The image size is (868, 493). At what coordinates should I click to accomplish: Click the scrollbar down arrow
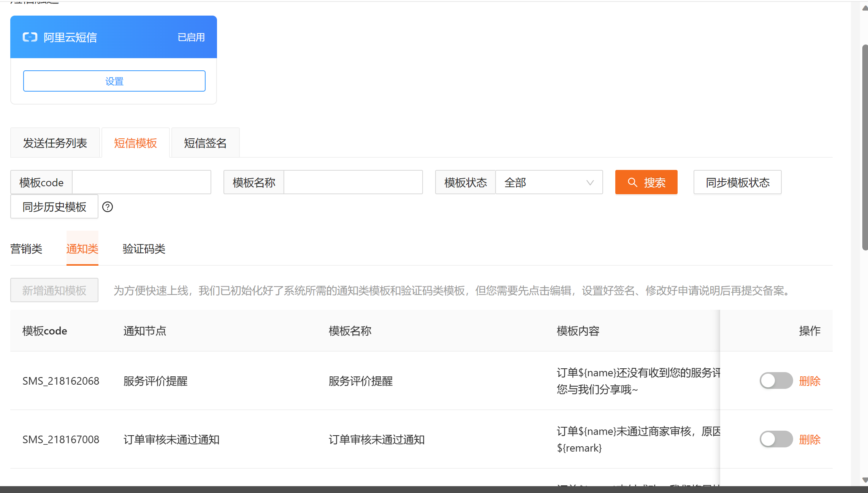(x=865, y=480)
